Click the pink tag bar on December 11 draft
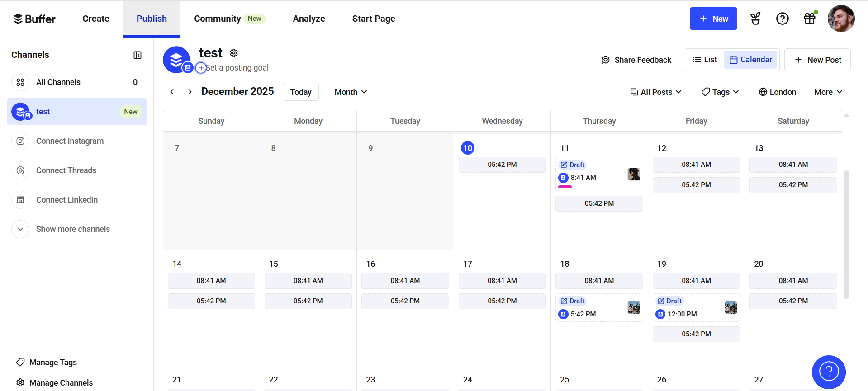The image size is (868, 391). pos(565,187)
